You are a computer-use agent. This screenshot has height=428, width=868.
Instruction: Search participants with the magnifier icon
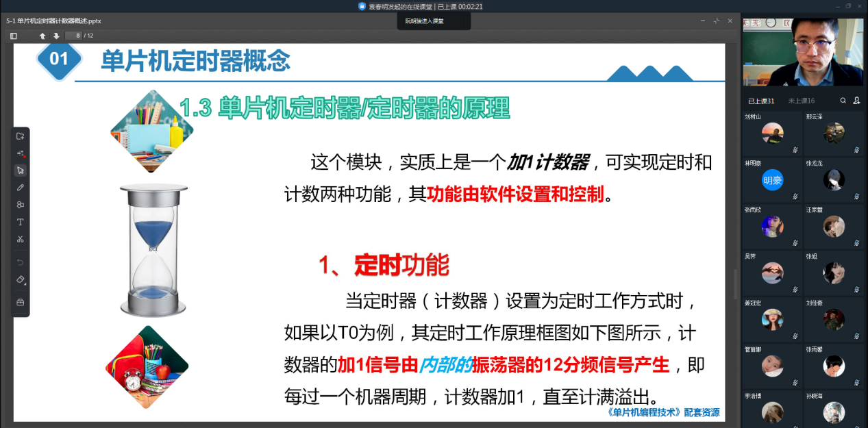[x=843, y=101]
